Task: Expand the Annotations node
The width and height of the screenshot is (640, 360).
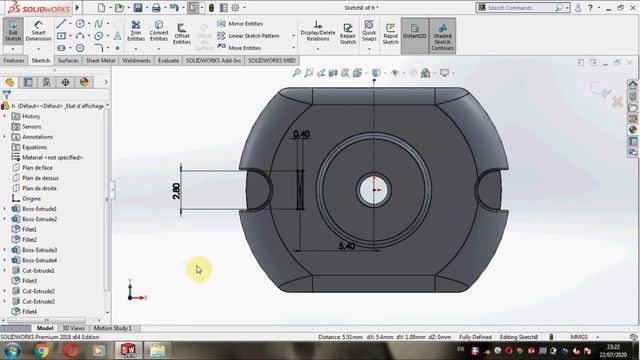Action: (4, 137)
